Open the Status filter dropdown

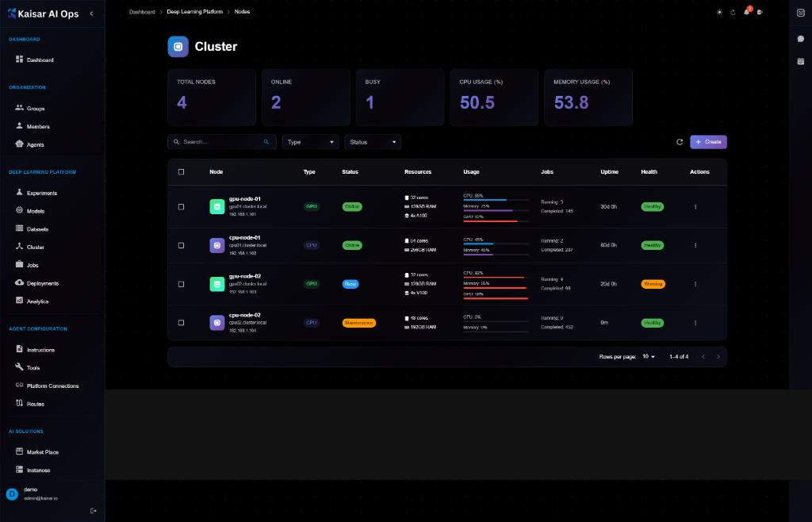373,141
